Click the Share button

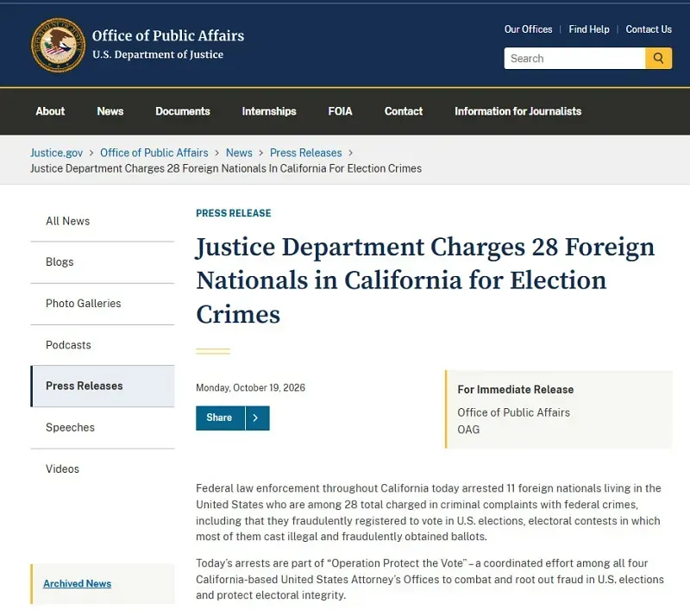[x=220, y=418]
